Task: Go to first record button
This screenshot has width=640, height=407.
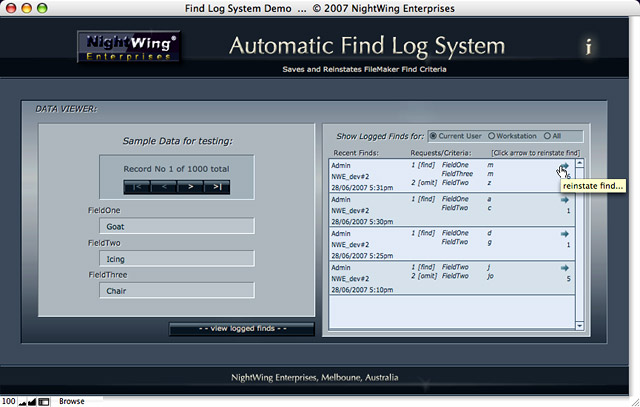Action: click(137, 187)
